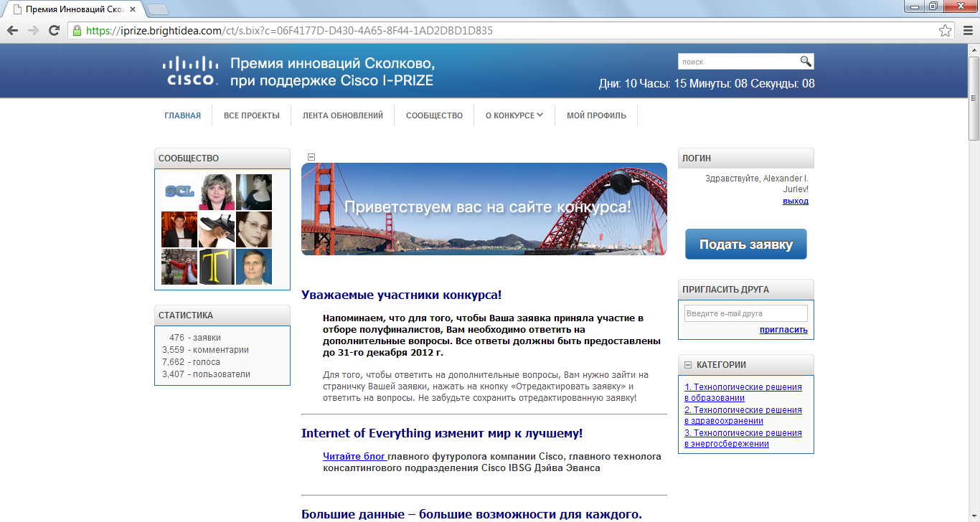
Task: Click the friend's e-mail input field
Action: pyautogui.click(x=746, y=313)
